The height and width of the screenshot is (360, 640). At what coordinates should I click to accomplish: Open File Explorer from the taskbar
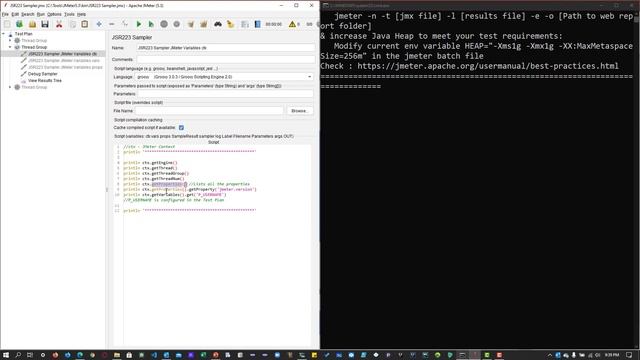(x=117, y=355)
